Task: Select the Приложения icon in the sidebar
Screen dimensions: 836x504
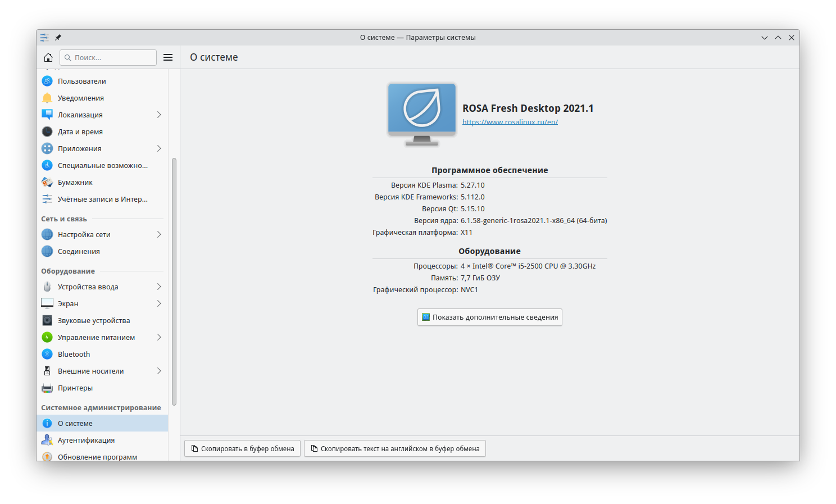Action: [47, 148]
